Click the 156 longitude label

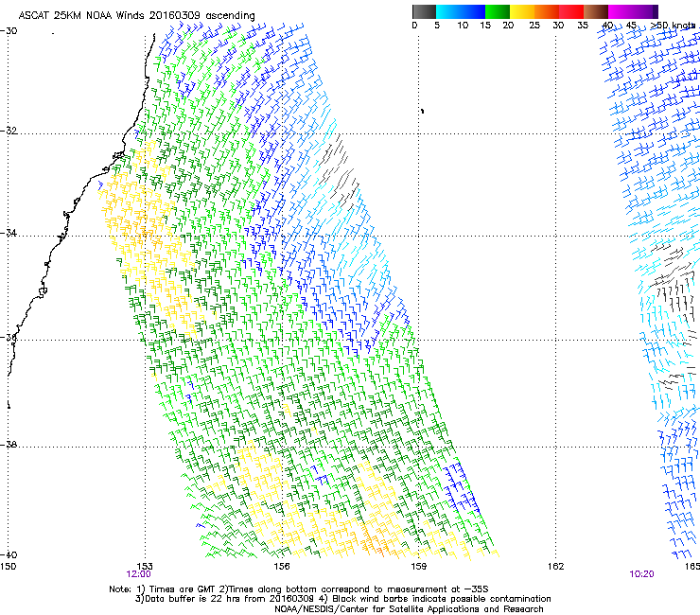pos(282,567)
